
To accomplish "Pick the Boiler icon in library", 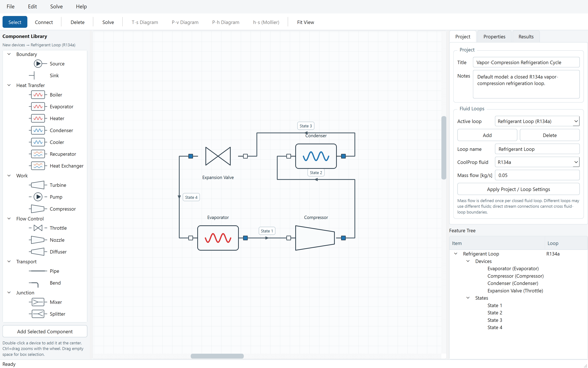I will click(38, 95).
